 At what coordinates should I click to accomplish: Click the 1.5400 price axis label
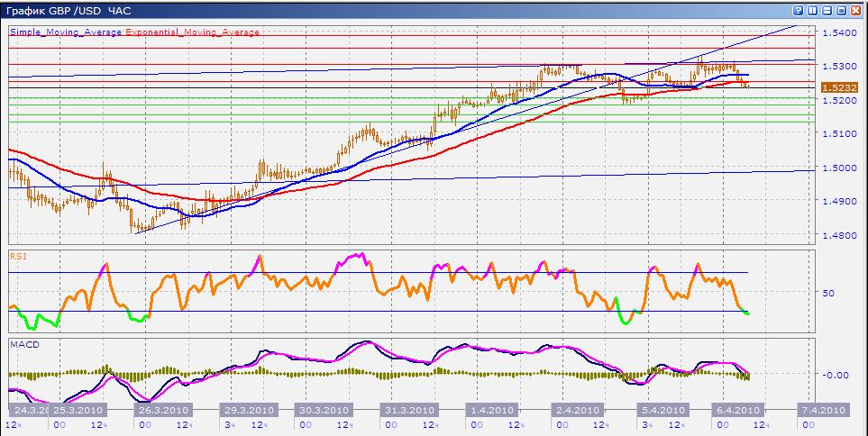coord(838,32)
